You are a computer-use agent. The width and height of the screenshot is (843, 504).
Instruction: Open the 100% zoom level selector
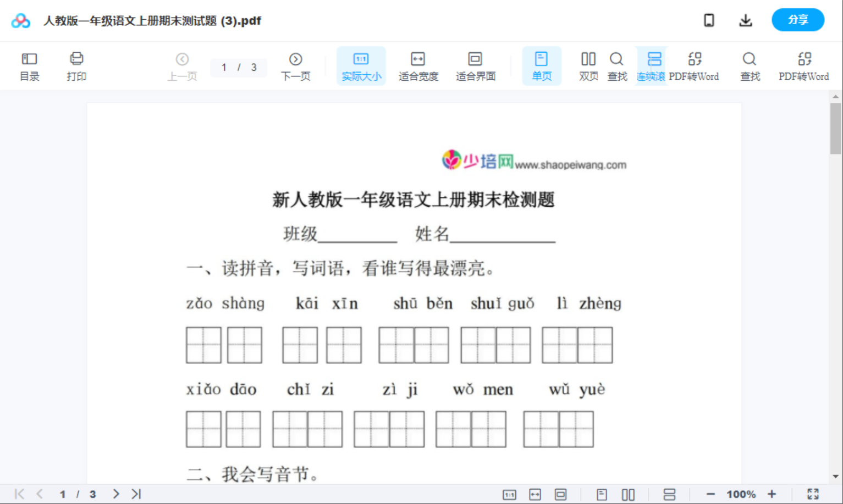click(740, 494)
